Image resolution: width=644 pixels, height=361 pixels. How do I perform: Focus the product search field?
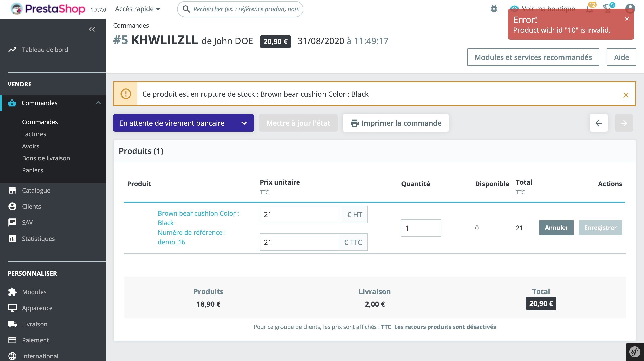click(x=246, y=9)
